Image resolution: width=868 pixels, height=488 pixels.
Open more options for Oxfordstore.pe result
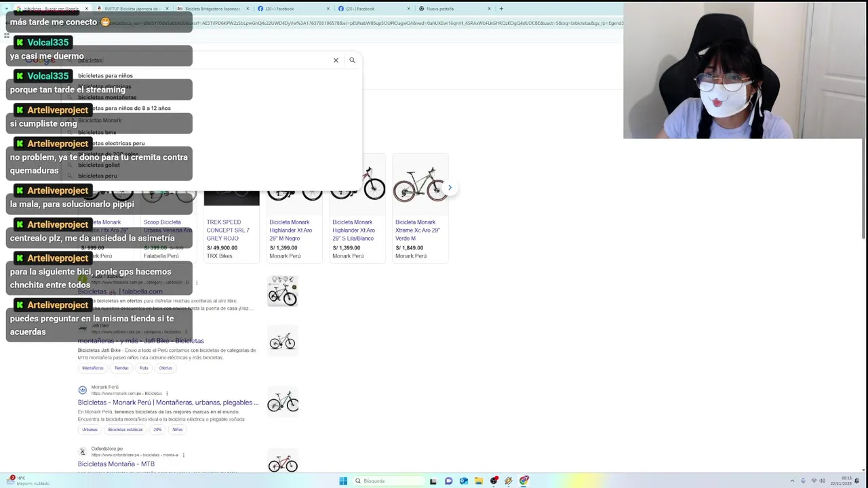pos(184,455)
